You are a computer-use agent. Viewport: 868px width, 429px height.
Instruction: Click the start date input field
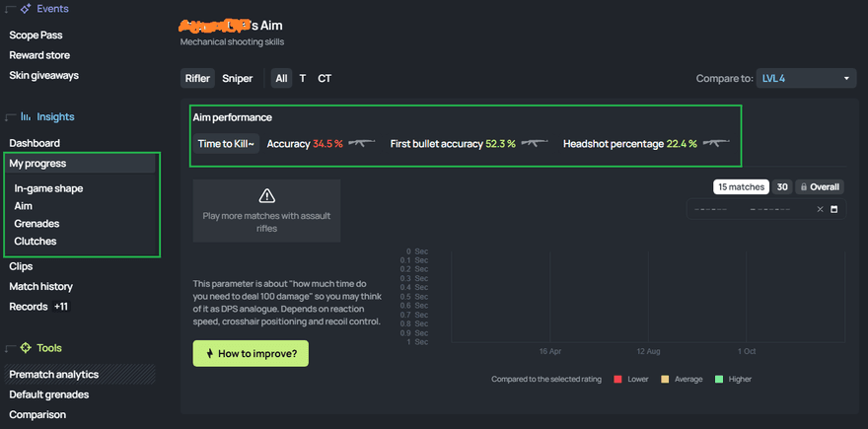tap(715, 209)
